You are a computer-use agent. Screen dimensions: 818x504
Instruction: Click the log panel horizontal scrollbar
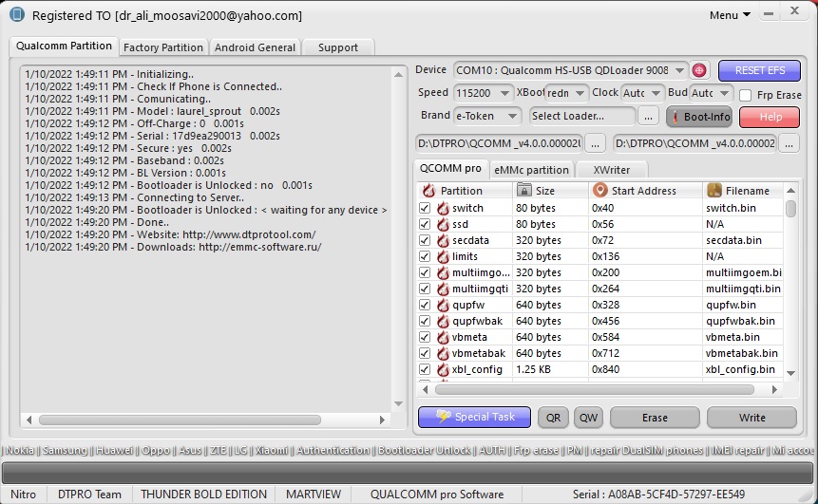tap(180, 420)
